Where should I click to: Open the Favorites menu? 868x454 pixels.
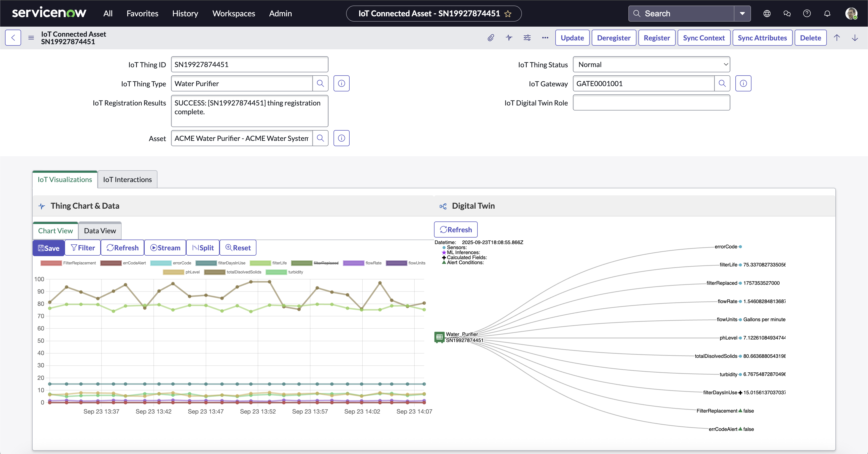tap(142, 14)
